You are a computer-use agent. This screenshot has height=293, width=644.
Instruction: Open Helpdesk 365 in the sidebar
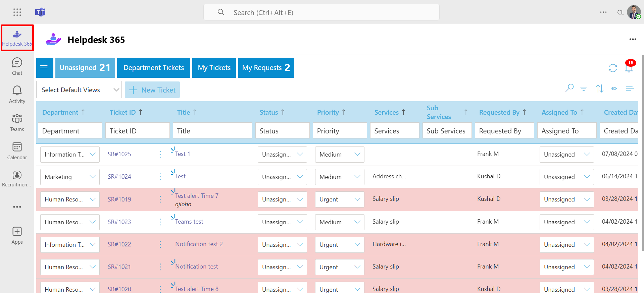pyautogui.click(x=17, y=38)
